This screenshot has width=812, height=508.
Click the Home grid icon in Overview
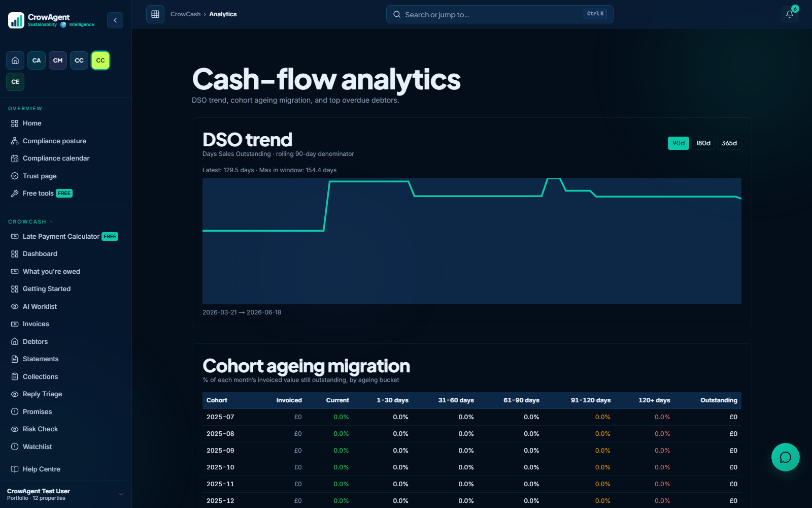(x=15, y=123)
